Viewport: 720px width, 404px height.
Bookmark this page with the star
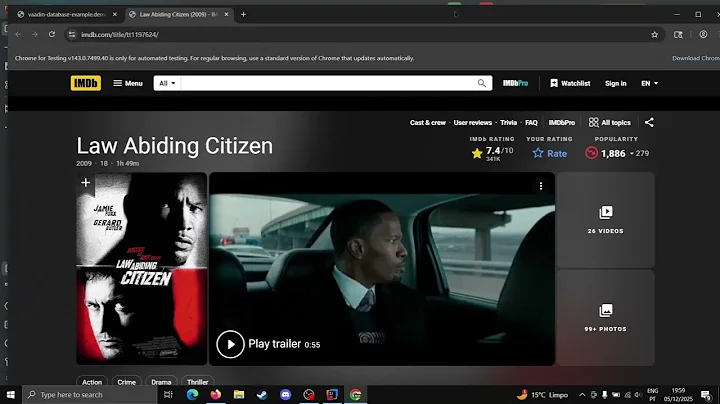click(654, 34)
